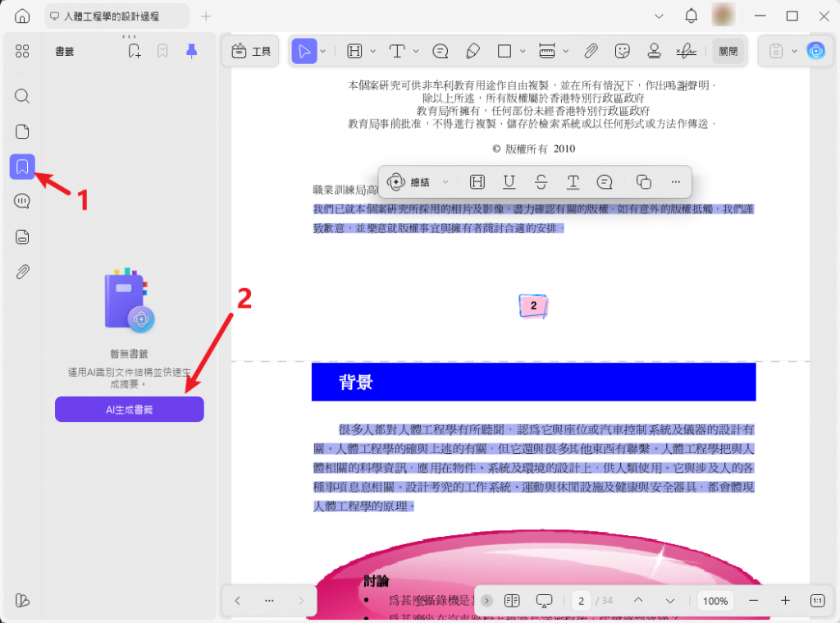The height and width of the screenshot is (623, 840).
Task: Expand the shape tool dropdown arrow
Action: pos(523,50)
